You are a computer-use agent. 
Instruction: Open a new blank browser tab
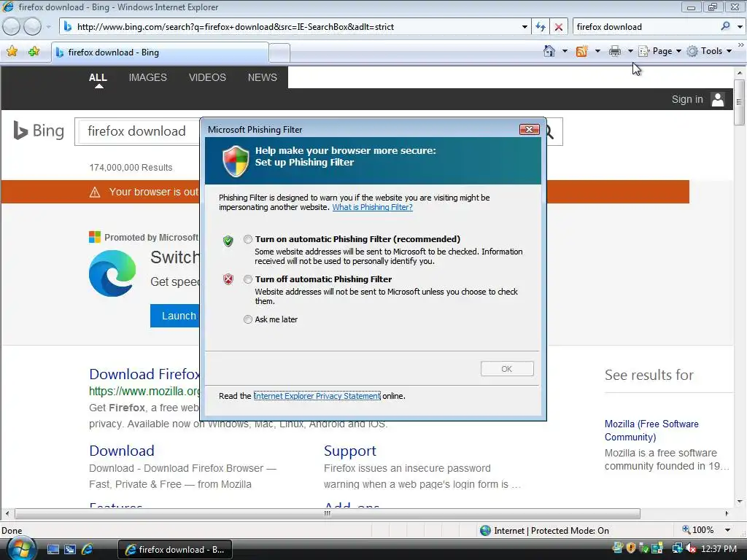click(x=279, y=52)
